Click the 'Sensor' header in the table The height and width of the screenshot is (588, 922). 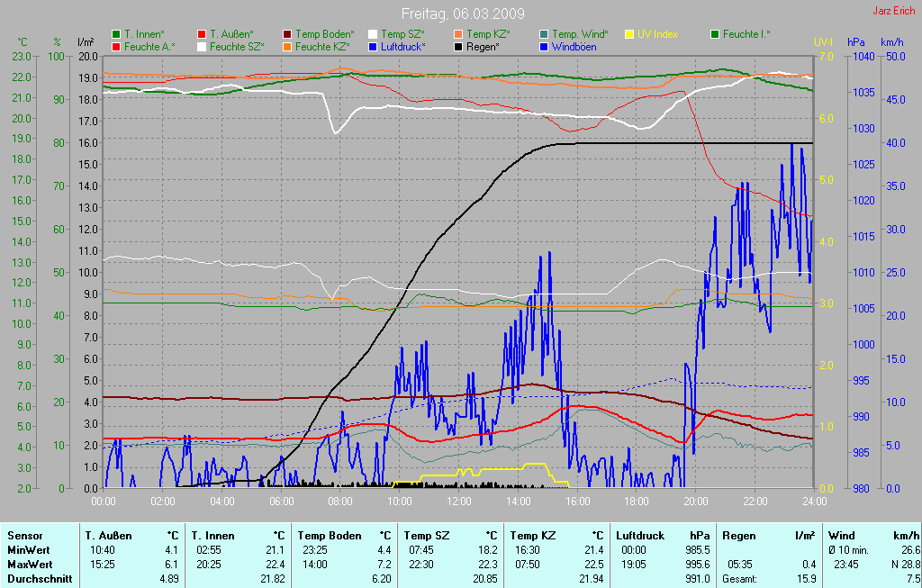(25, 536)
